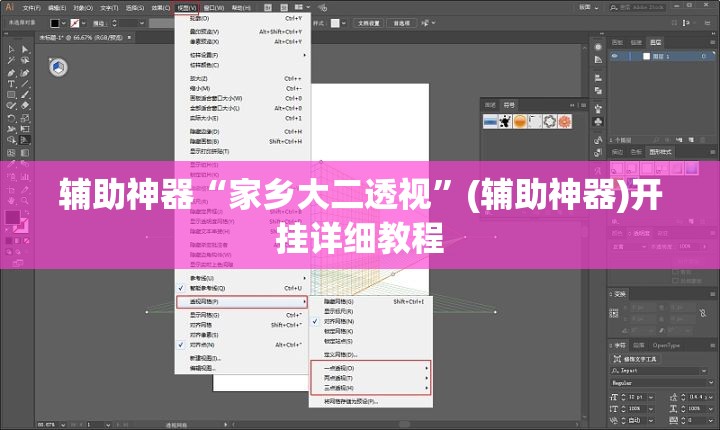Viewport: 720px width, 430px height.
Task: Select the Rotate tool
Action: 11,118
